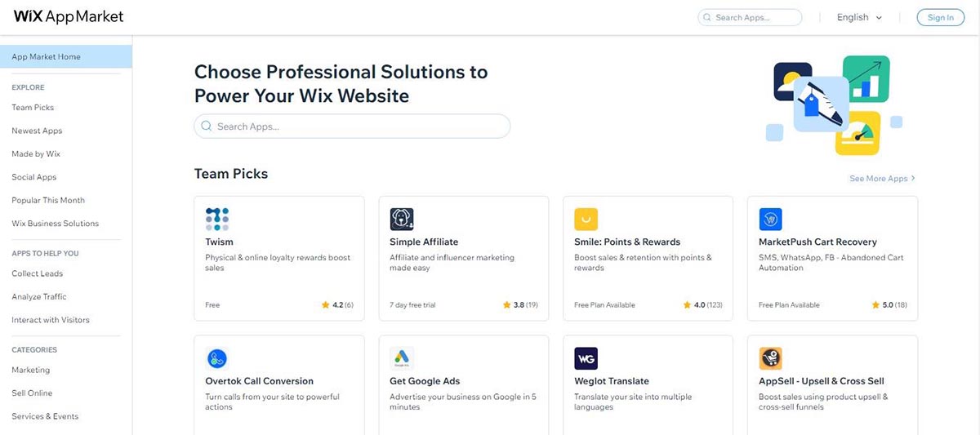Click the AppSell Upsell & Cross Sell icon
This screenshot has width=980, height=435.
tap(770, 358)
